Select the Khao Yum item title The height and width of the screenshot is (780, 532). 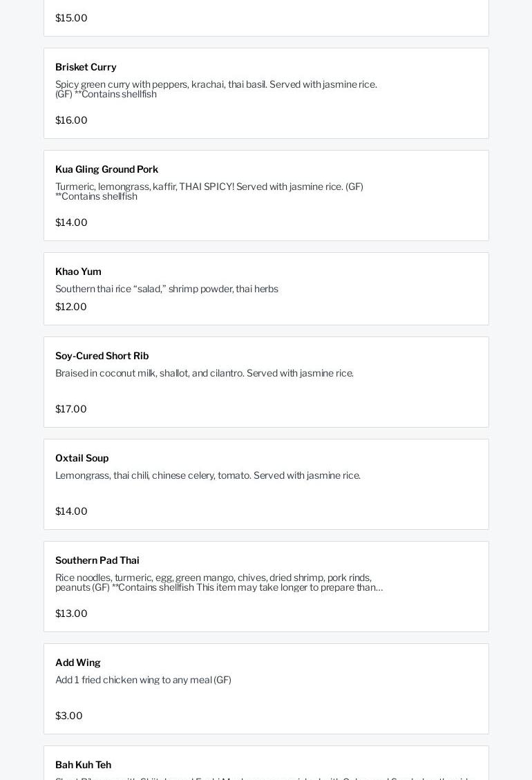click(78, 272)
